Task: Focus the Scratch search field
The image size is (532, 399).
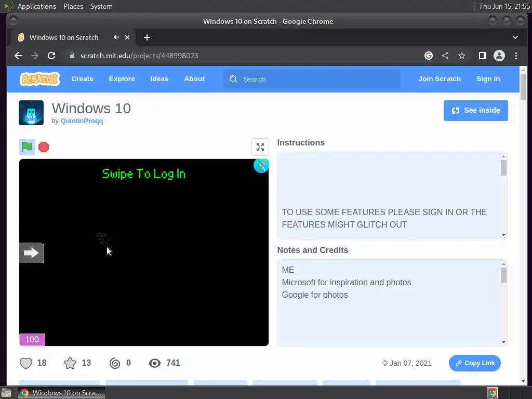Action: [x=312, y=79]
